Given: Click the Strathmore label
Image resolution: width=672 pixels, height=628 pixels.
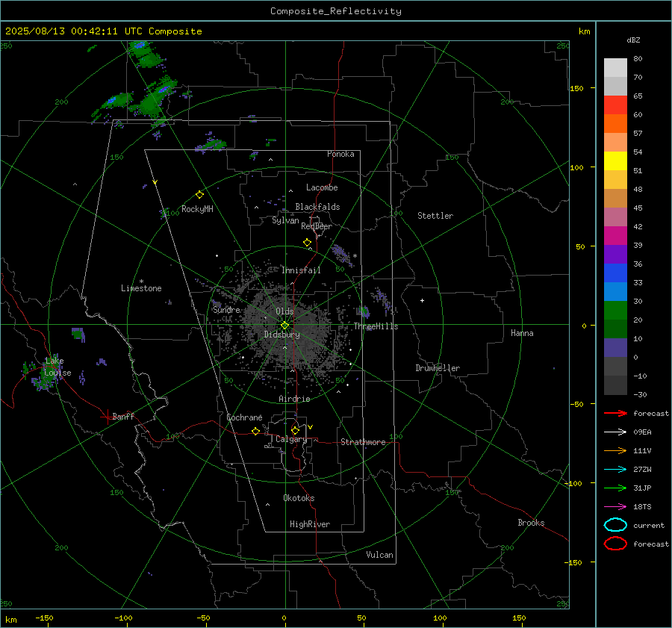Looking at the screenshot, I should 363,442.
